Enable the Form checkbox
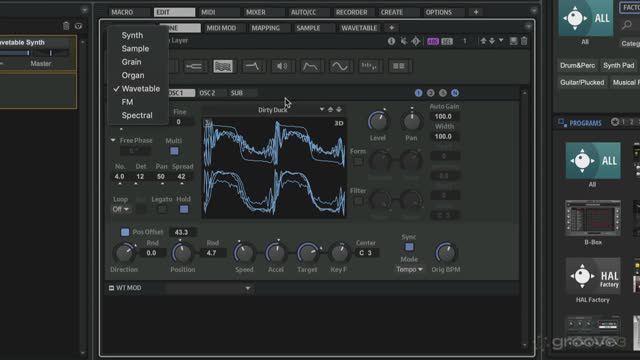Screen dimensions: 640x360 tap(358, 162)
